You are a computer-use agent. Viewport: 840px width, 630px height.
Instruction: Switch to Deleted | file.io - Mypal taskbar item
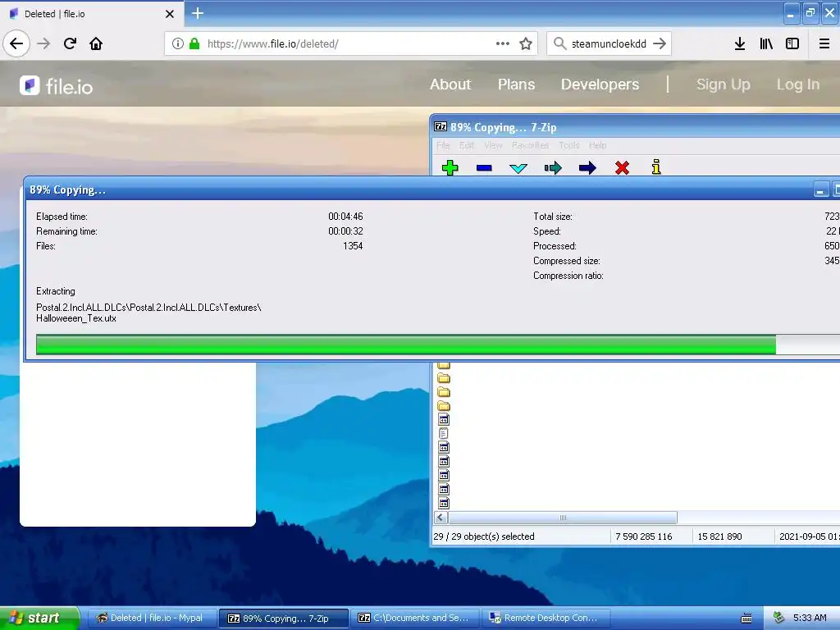click(151, 618)
